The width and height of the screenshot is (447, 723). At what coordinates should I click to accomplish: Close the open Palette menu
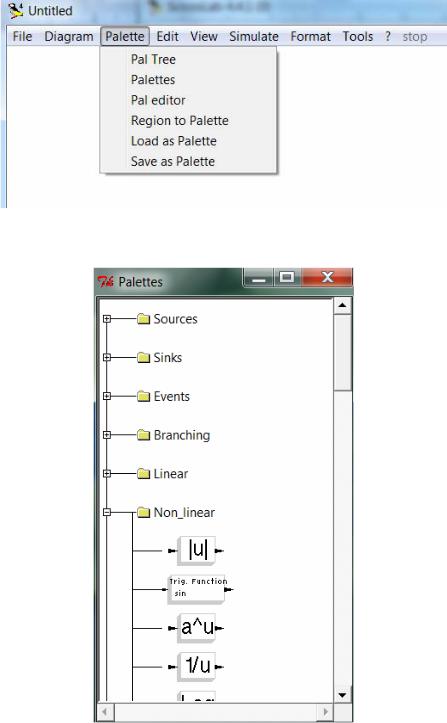125,36
